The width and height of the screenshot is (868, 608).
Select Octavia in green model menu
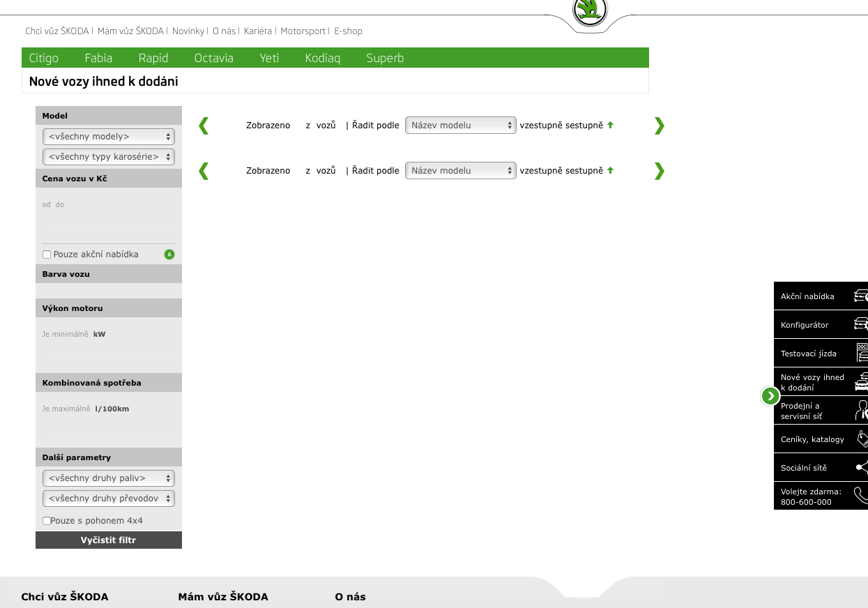tap(213, 58)
